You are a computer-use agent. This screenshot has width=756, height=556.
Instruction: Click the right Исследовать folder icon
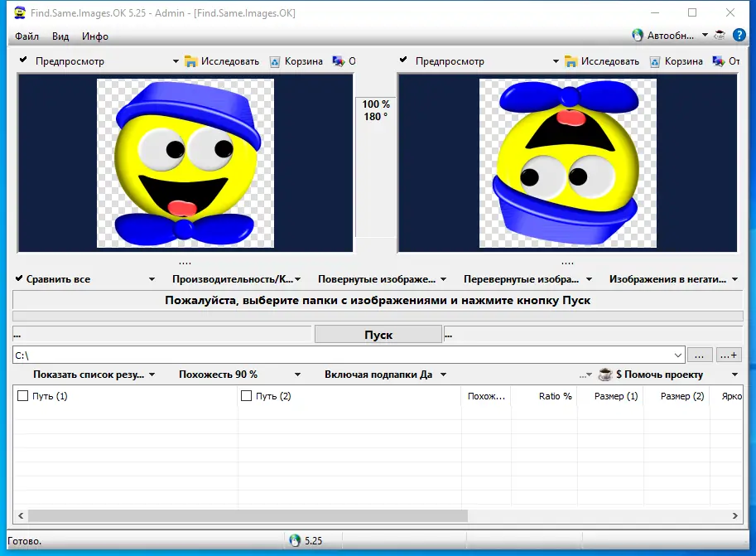tap(571, 61)
